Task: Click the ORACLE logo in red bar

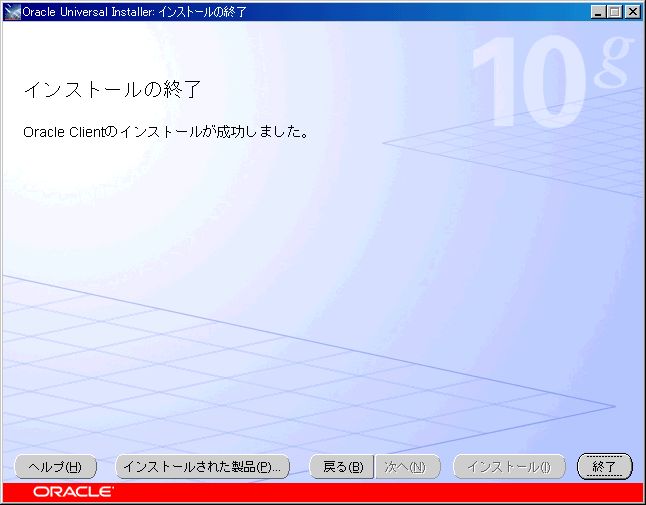Action: 73,492
